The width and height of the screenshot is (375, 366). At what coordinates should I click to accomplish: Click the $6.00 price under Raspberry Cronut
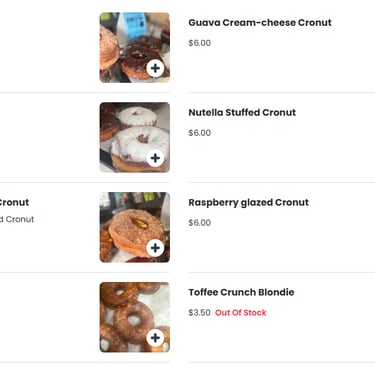(x=200, y=223)
